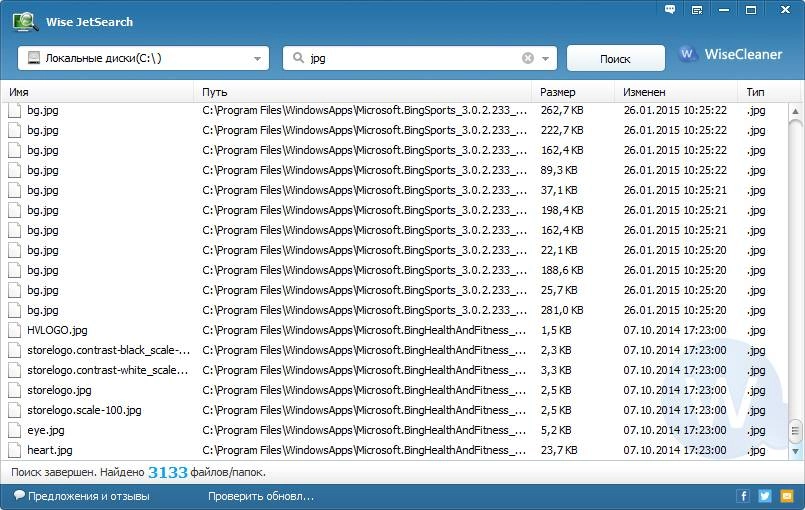Sort by the Размер column header
The height and width of the screenshot is (510, 805).
(573, 92)
